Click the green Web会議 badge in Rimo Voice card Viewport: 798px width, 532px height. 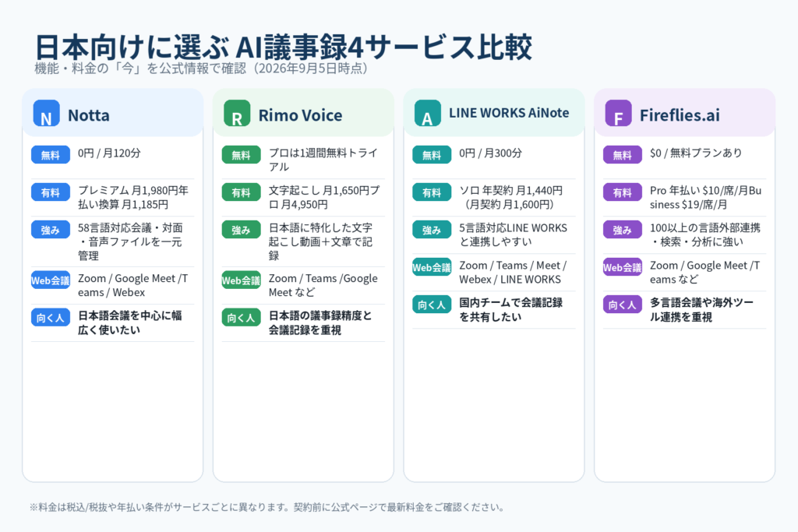point(242,280)
